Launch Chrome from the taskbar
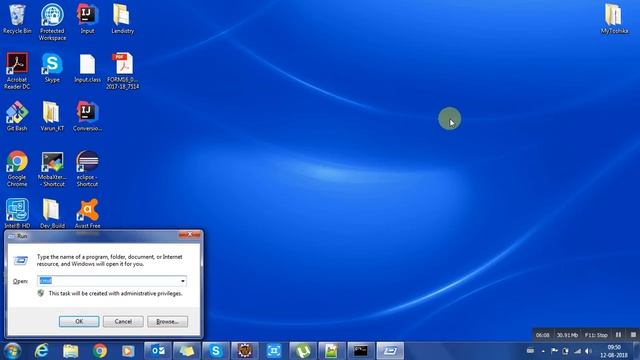Screen dimensions: 640x360 point(100,351)
